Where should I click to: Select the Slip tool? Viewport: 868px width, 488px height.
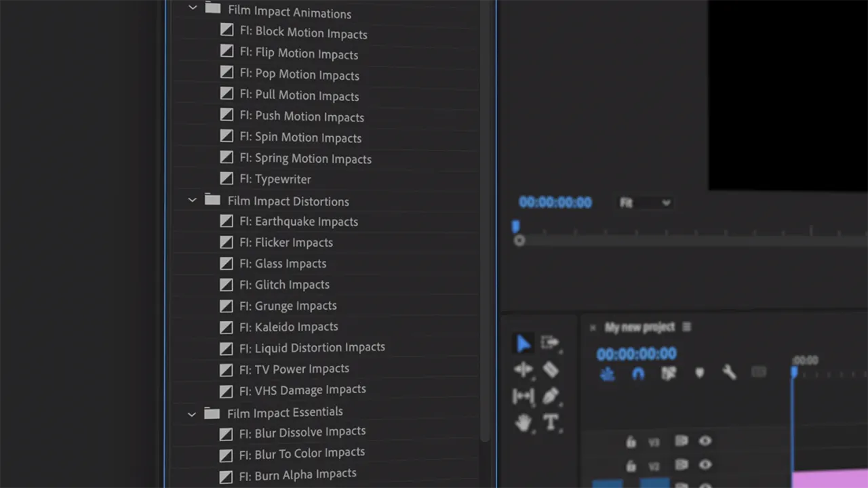523,396
